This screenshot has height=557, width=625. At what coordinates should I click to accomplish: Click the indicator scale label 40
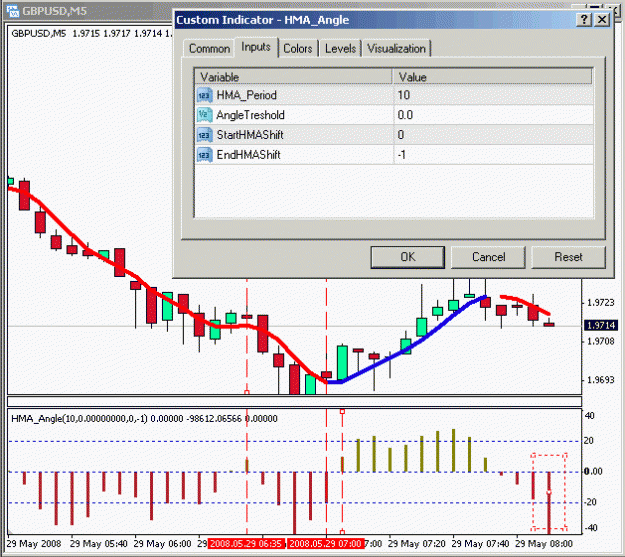coord(589,416)
